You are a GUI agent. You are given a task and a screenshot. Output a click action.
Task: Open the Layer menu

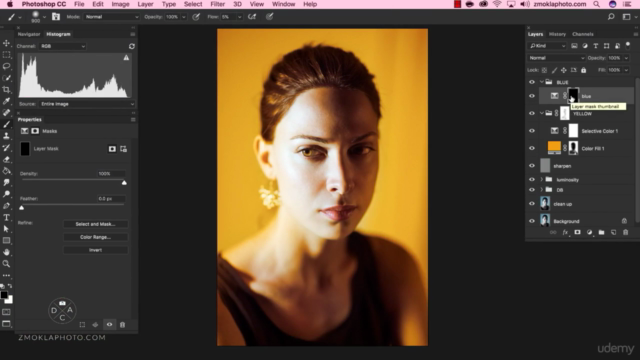[145, 4]
